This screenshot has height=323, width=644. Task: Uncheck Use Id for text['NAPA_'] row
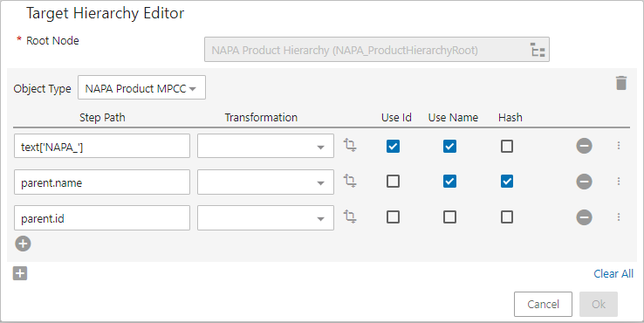(x=393, y=146)
